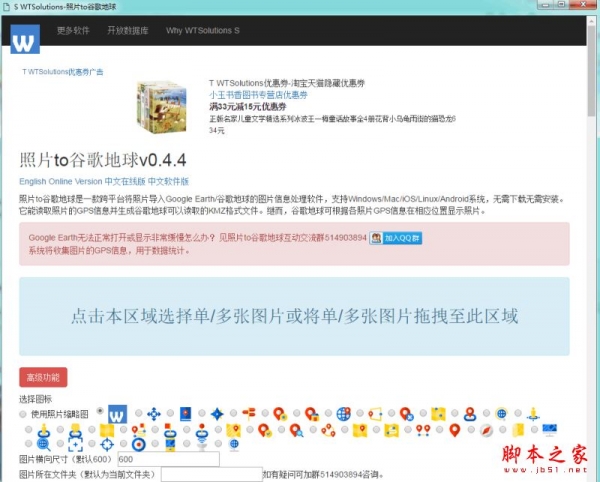Open the 更多软件 navigation menu
600x482 pixels.
pyautogui.click(x=73, y=31)
